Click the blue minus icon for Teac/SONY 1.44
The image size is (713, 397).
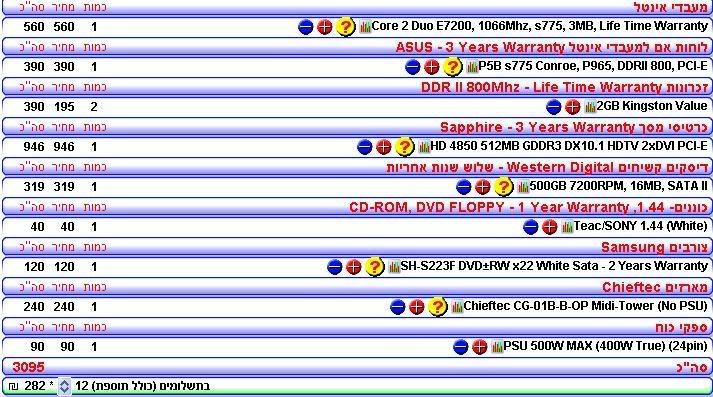tap(531, 227)
